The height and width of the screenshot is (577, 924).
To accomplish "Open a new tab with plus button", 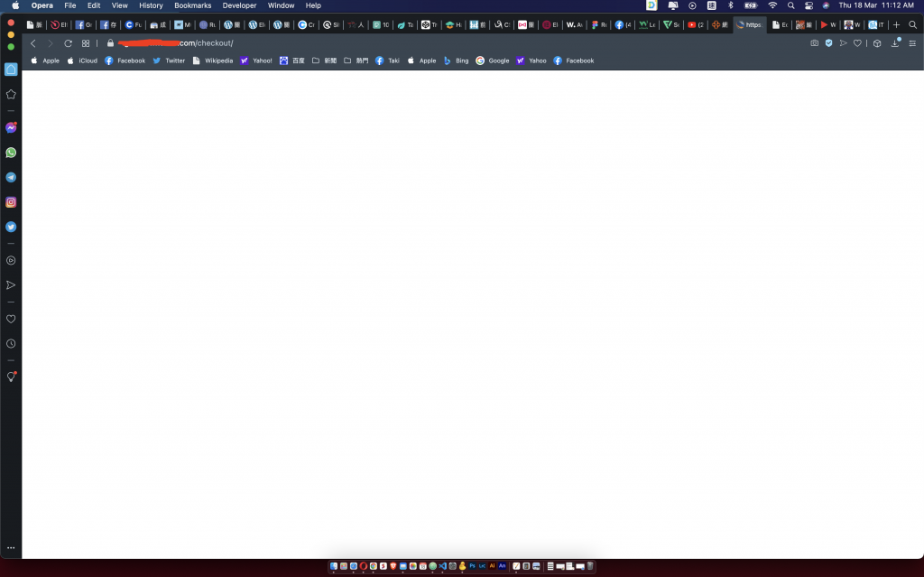I will (896, 24).
